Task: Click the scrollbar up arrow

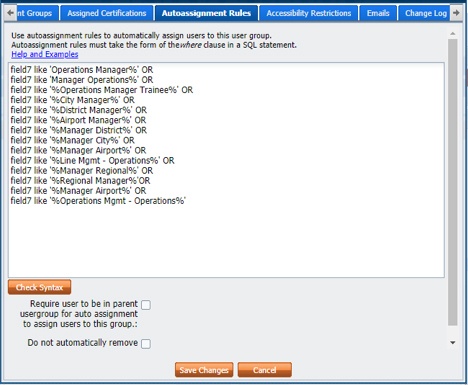Action: click(453, 34)
